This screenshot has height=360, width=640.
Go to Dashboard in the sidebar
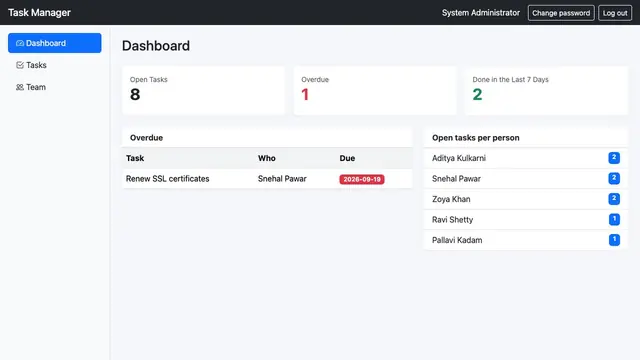(55, 43)
